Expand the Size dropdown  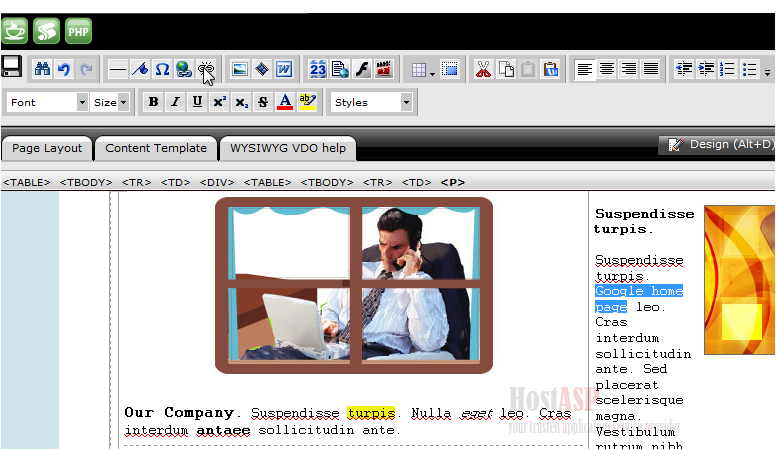(110, 102)
